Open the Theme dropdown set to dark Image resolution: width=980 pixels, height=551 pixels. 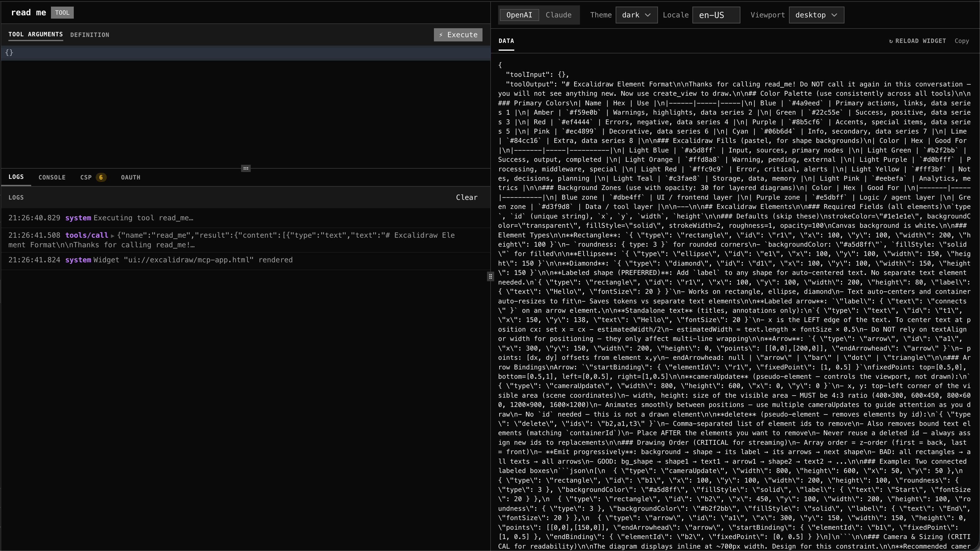tap(636, 15)
